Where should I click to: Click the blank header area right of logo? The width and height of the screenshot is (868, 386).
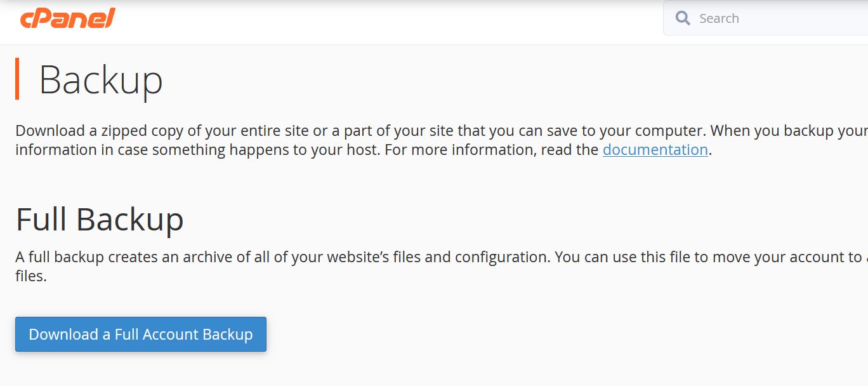pyautogui.click(x=381, y=19)
